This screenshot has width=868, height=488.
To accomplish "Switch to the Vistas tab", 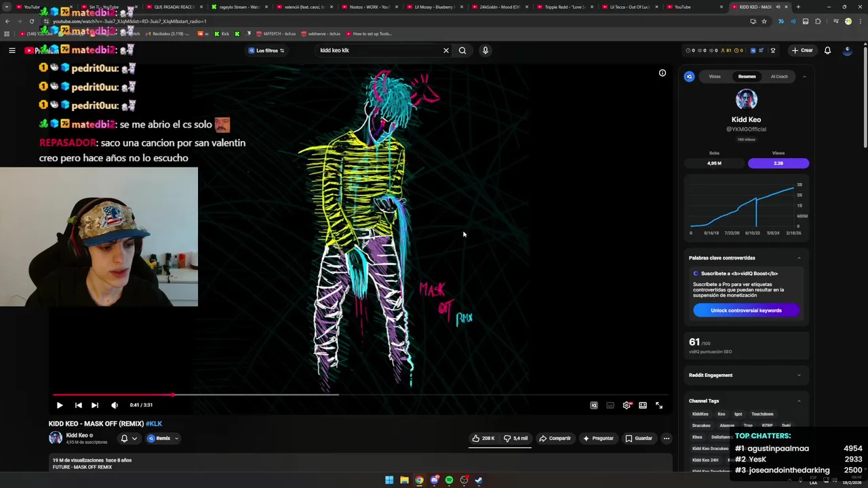I will [715, 77].
